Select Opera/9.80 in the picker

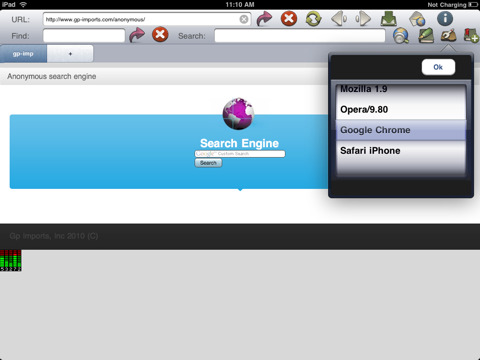click(x=400, y=109)
